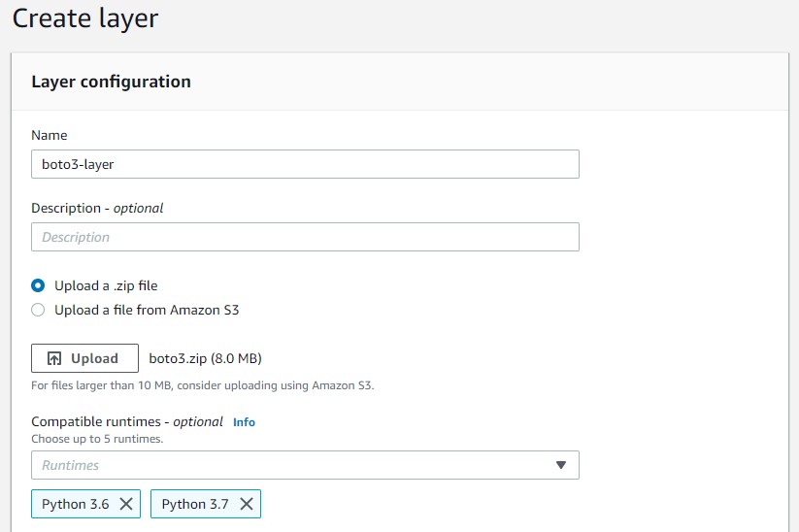Select the Upload a .zip file option
The width and height of the screenshot is (799, 532).
pos(38,285)
